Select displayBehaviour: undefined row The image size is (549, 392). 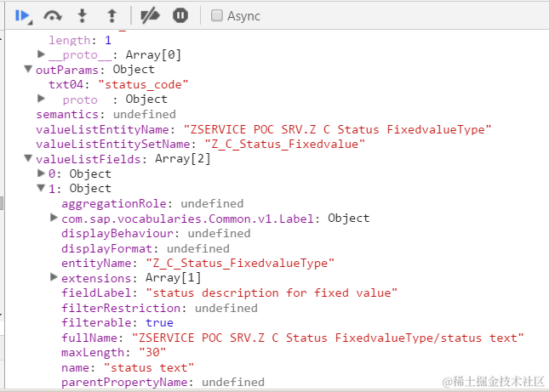[x=156, y=233]
